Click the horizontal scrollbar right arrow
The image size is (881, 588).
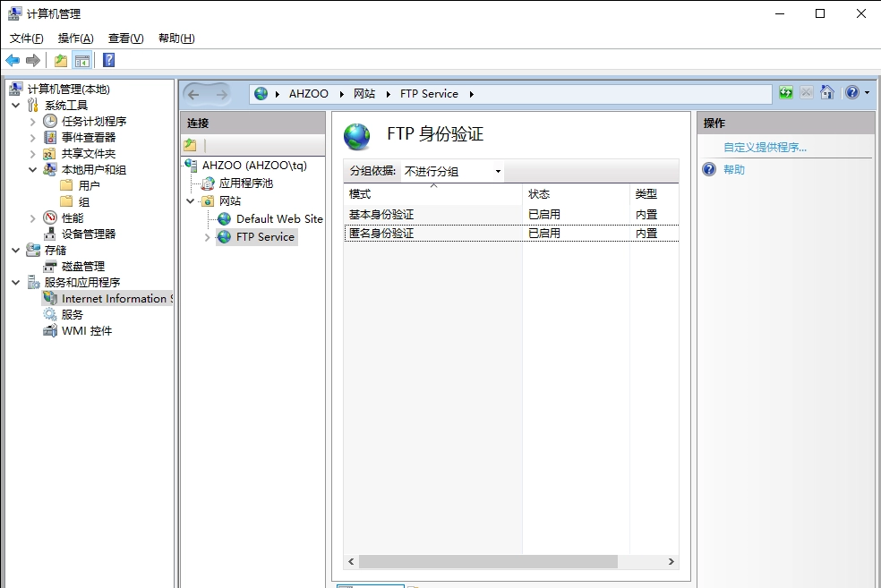pos(671,562)
